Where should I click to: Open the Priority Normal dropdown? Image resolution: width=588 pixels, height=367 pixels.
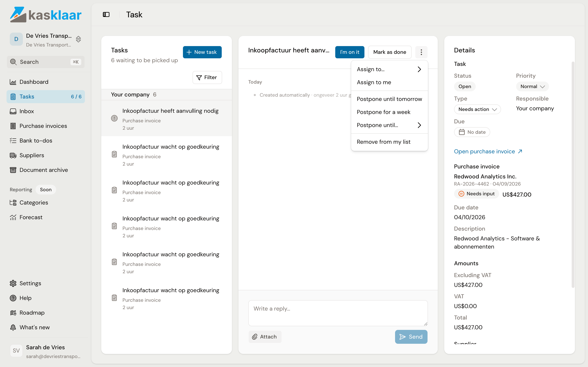pos(532,86)
